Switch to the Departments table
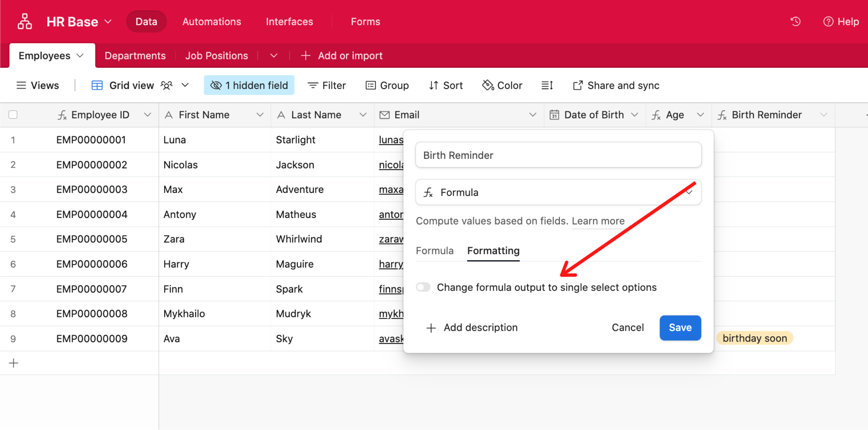The height and width of the screenshot is (430, 868). point(135,56)
